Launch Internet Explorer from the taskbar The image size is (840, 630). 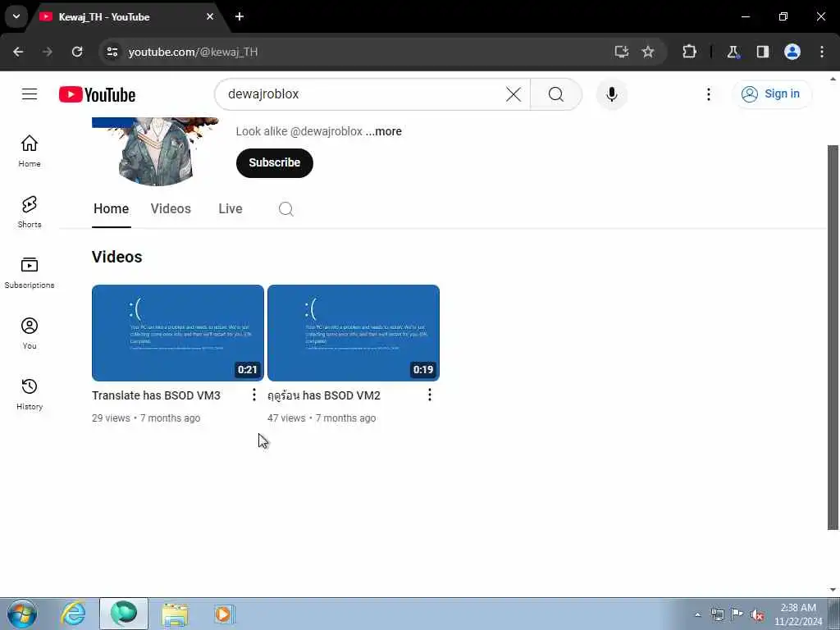pyautogui.click(x=73, y=614)
